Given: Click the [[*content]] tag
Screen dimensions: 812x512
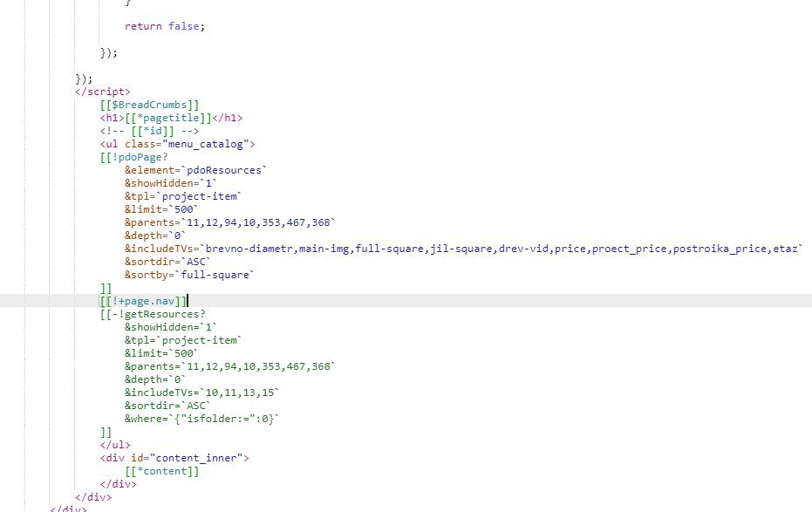Looking at the screenshot, I should click(x=161, y=471).
